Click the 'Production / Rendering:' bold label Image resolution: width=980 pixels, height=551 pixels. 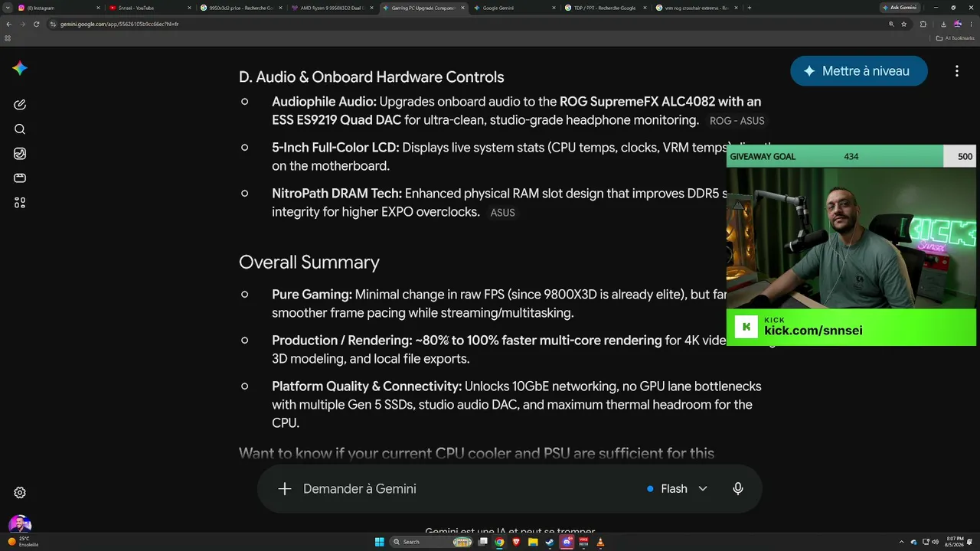(x=342, y=341)
